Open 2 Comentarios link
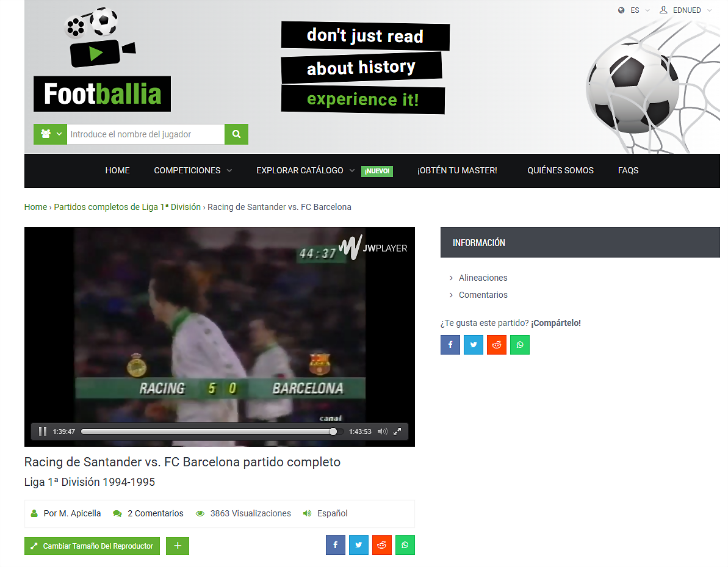The image size is (728, 567). click(156, 514)
